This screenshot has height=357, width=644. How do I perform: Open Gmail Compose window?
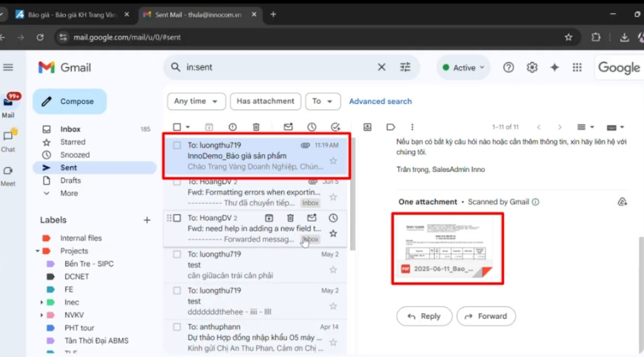click(69, 101)
